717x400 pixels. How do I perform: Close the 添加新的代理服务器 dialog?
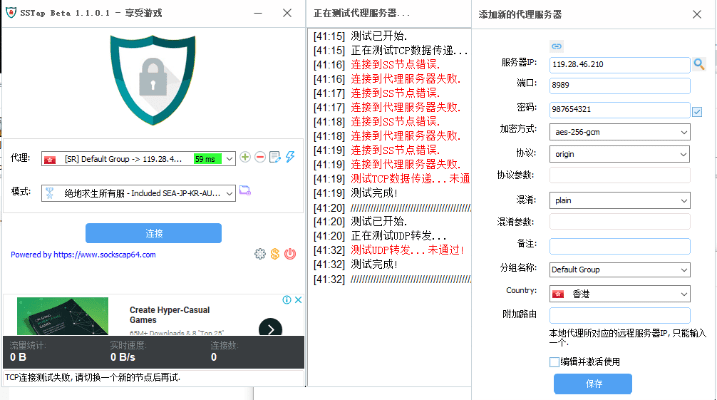coord(697,14)
